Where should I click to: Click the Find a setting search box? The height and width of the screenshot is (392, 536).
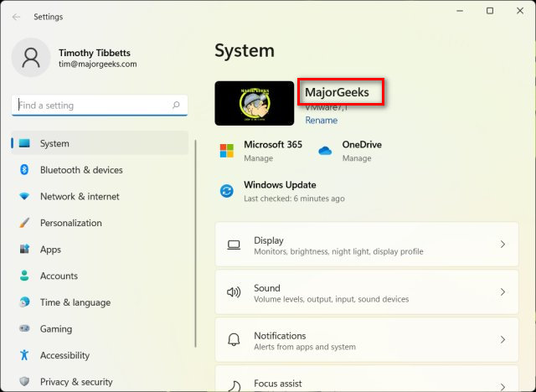tap(100, 106)
